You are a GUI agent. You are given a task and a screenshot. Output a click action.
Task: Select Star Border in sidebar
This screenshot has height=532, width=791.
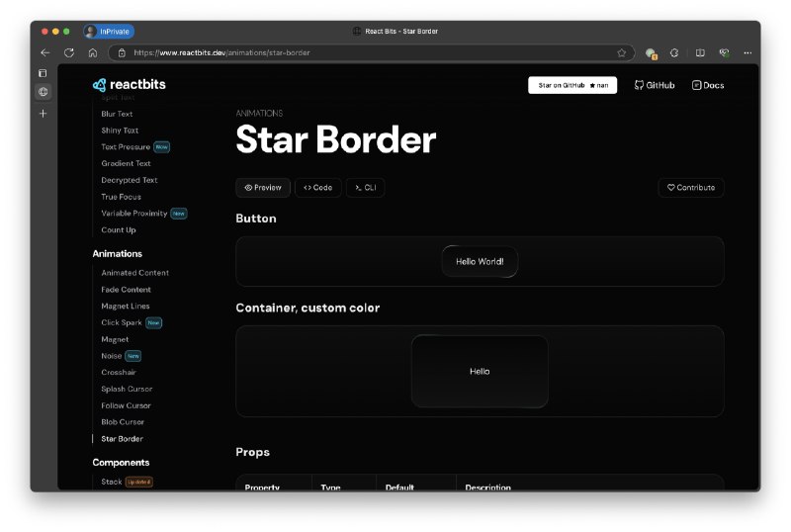[x=122, y=439]
